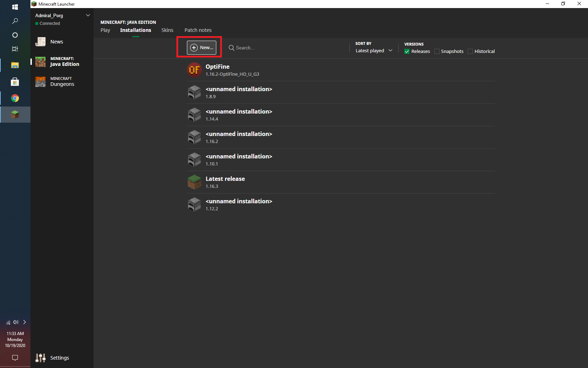588x368 pixels.
Task: Open the Windows Start menu
Action: [15, 7]
